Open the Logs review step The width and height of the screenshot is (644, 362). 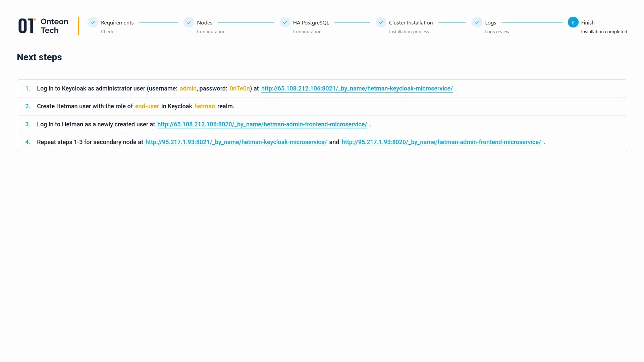[x=491, y=22]
